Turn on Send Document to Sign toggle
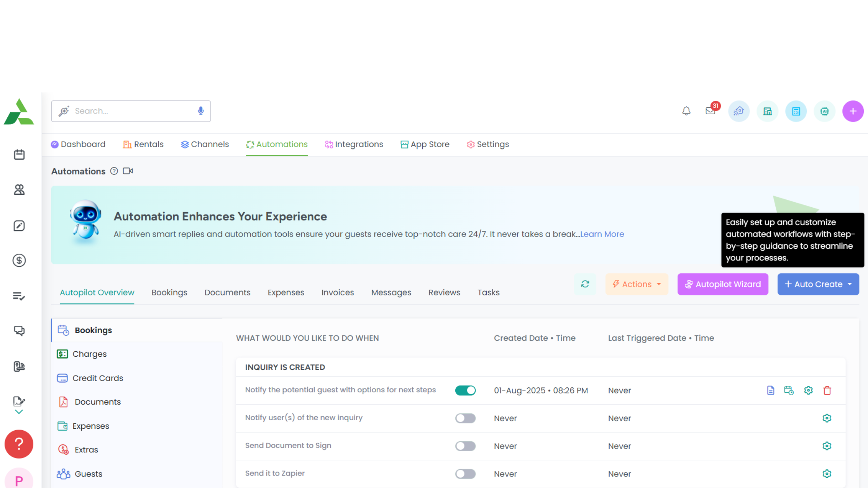This screenshot has height=488, width=868. coord(465,446)
